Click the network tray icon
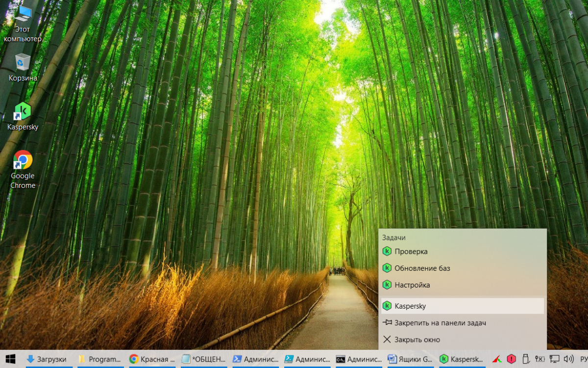This screenshot has height=368, width=588. pos(554,359)
